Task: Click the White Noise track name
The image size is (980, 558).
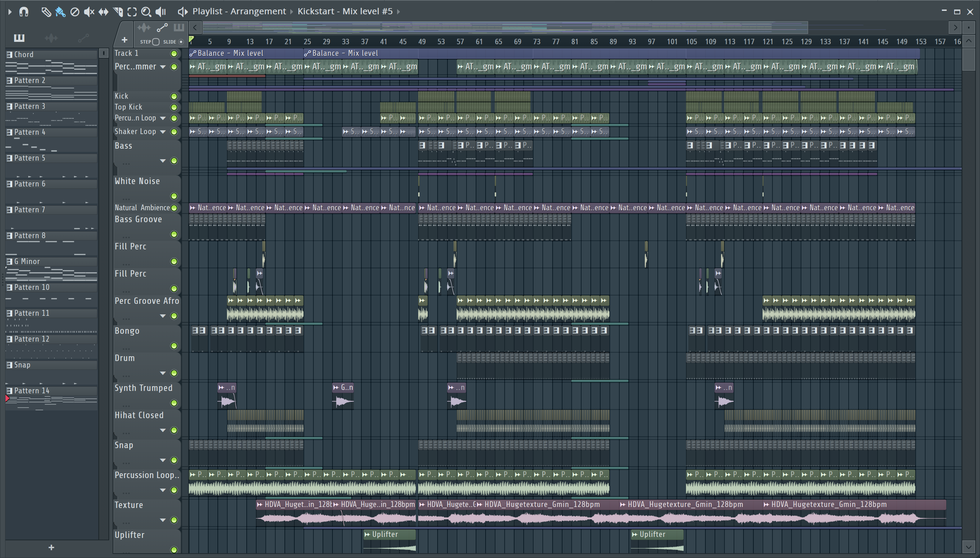Action: [137, 181]
